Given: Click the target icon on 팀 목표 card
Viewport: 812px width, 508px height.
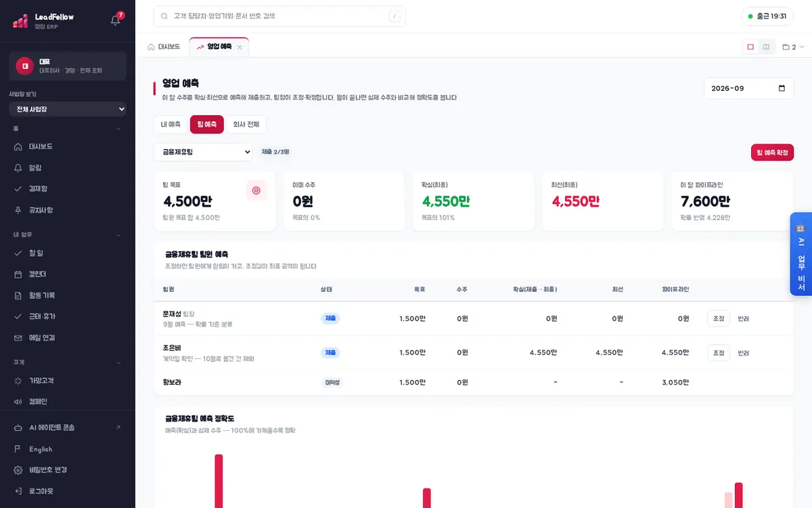Looking at the screenshot, I should click(256, 191).
